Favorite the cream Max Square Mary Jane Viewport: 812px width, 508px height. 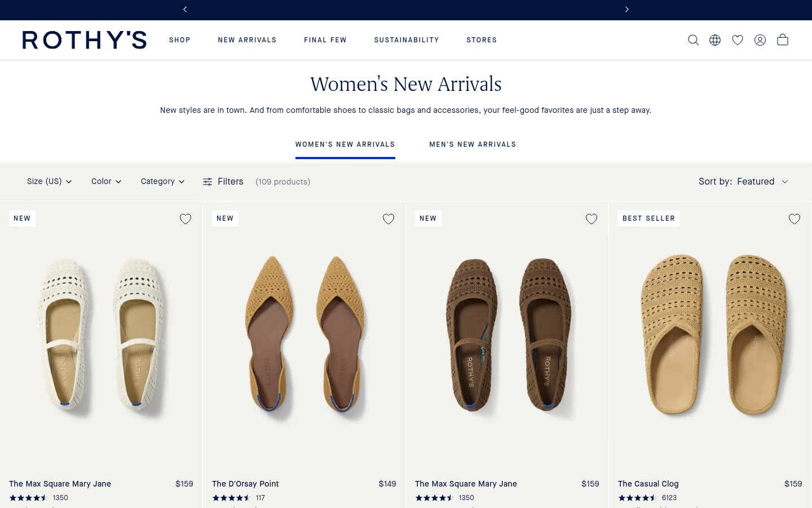click(186, 219)
